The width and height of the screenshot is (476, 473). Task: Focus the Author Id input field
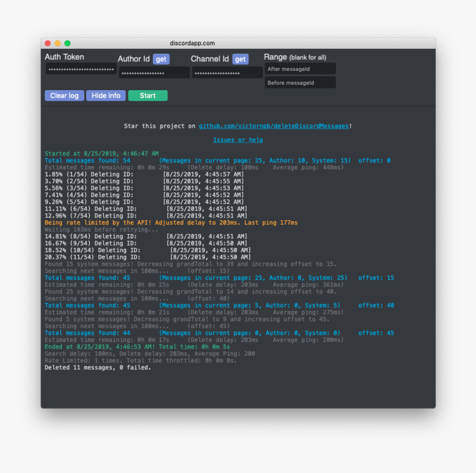(x=154, y=73)
